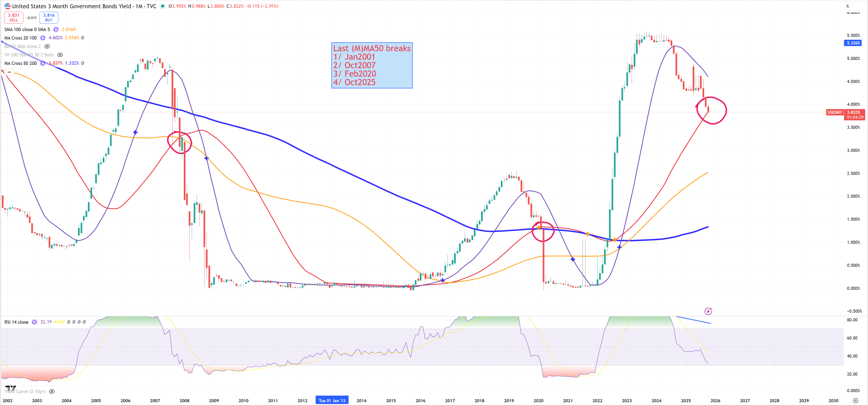Click the refresh icon beside RSI 14 close
The width and height of the screenshot is (868, 405).
(x=34, y=322)
